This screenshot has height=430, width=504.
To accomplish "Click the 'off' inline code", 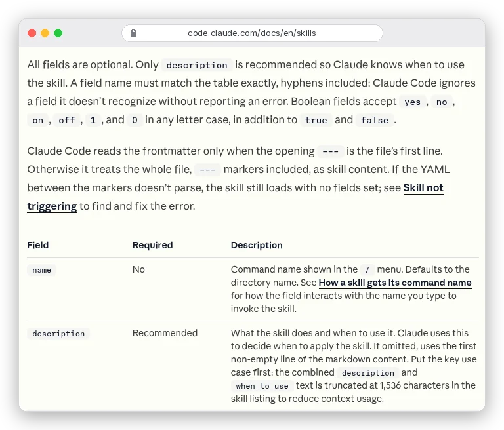I will click(66, 121).
